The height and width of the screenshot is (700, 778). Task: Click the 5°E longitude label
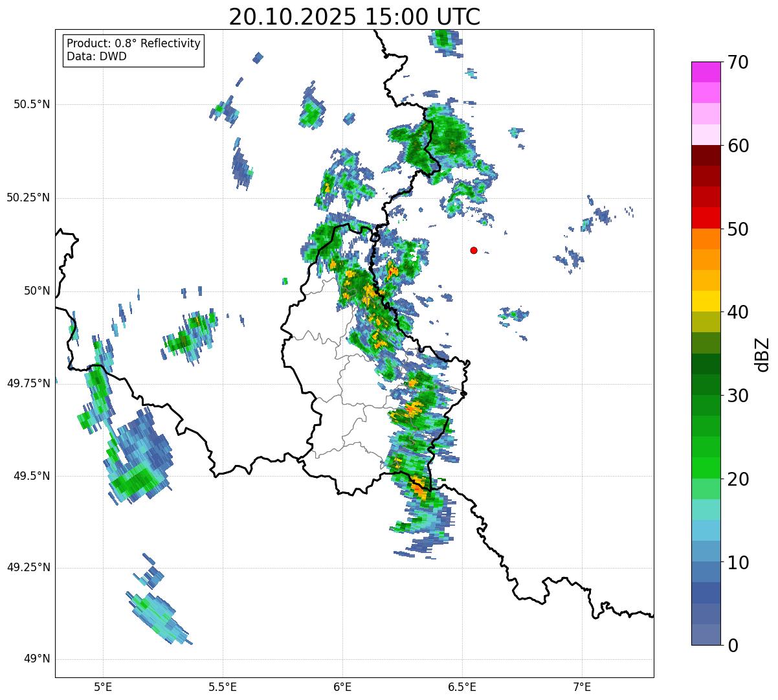[x=104, y=687]
